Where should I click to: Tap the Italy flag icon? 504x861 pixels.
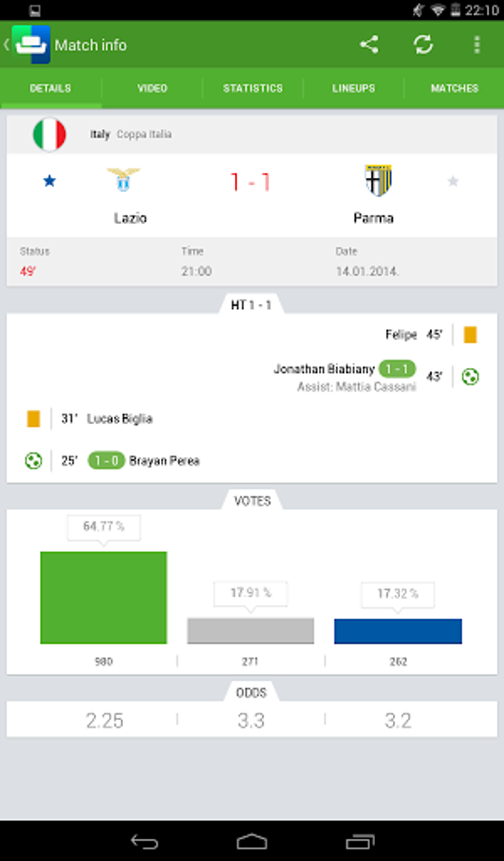50,134
